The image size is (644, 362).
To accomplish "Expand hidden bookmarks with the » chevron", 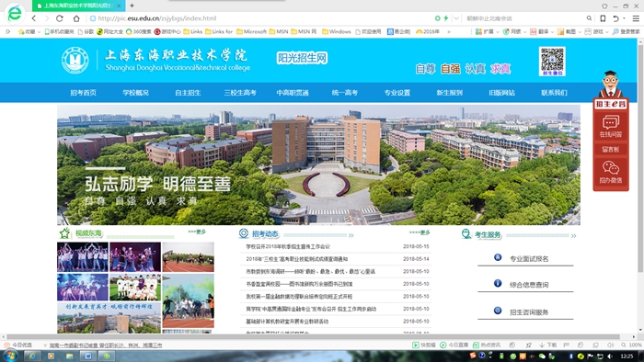I will coord(449,31).
